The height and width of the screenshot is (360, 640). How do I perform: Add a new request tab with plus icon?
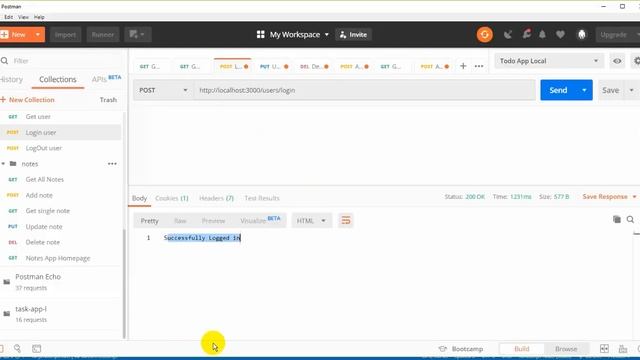point(463,66)
